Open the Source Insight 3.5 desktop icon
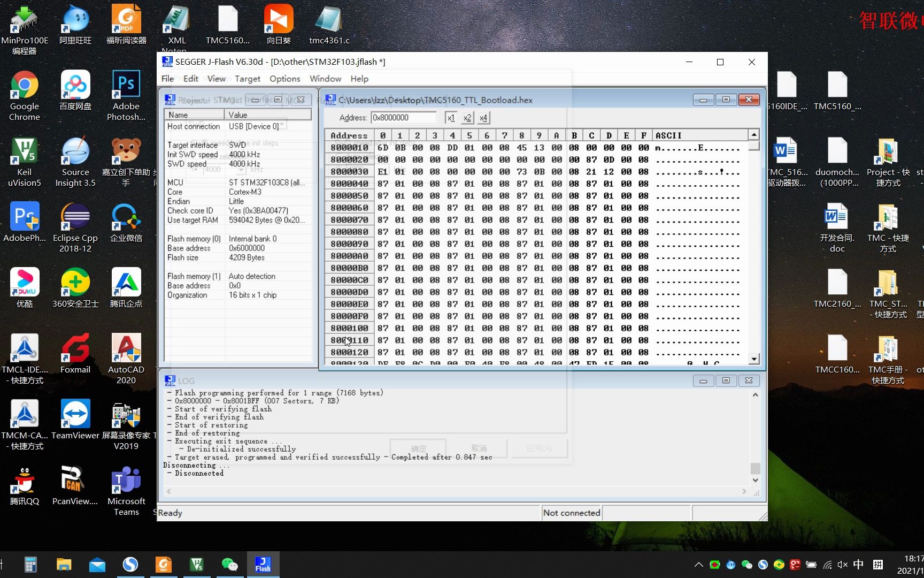 click(x=75, y=162)
